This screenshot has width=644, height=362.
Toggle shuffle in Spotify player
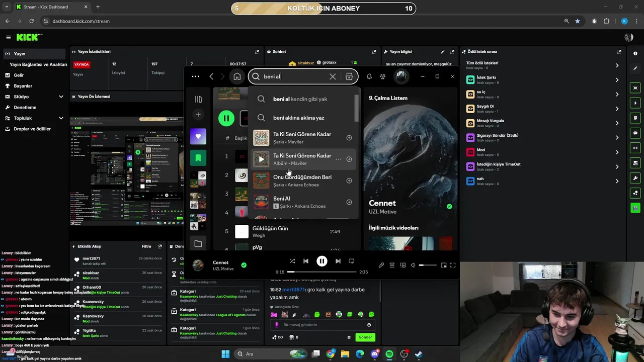click(x=292, y=261)
